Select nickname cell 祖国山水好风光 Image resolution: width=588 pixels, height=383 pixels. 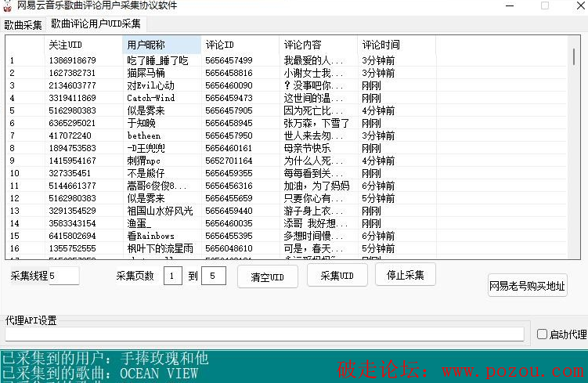click(x=161, y=211)
